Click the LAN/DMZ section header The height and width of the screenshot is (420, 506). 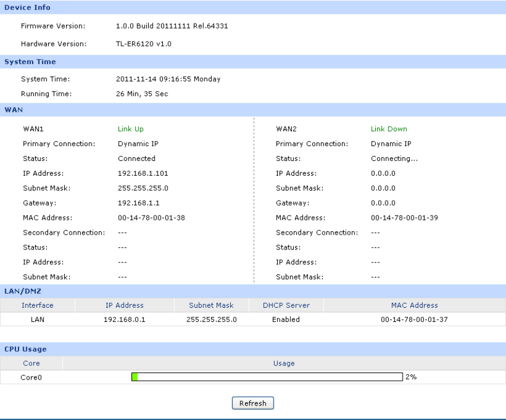[22, 290]
